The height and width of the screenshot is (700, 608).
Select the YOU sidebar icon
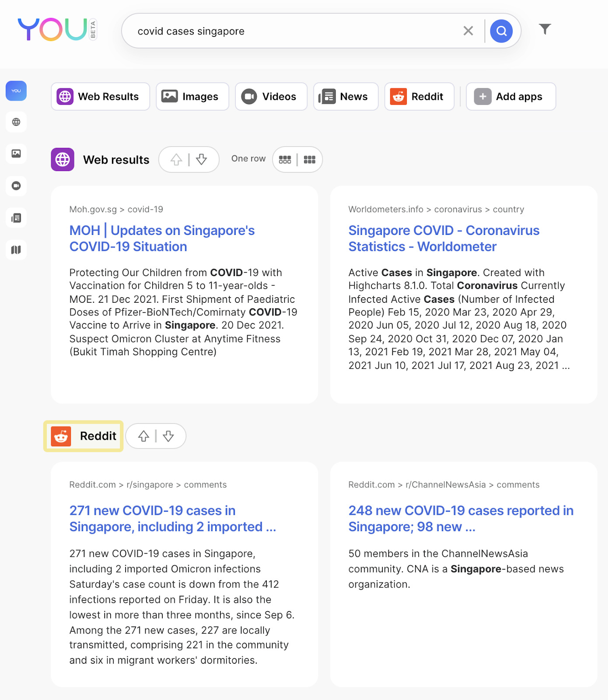coord(16,91)
